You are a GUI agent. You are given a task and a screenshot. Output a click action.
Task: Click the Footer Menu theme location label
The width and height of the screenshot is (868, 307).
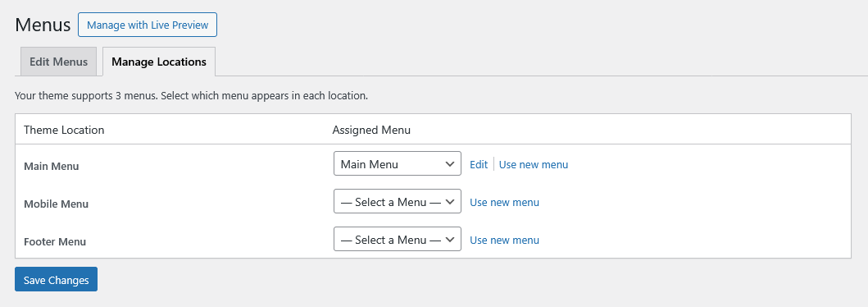[x=55, y=241]
